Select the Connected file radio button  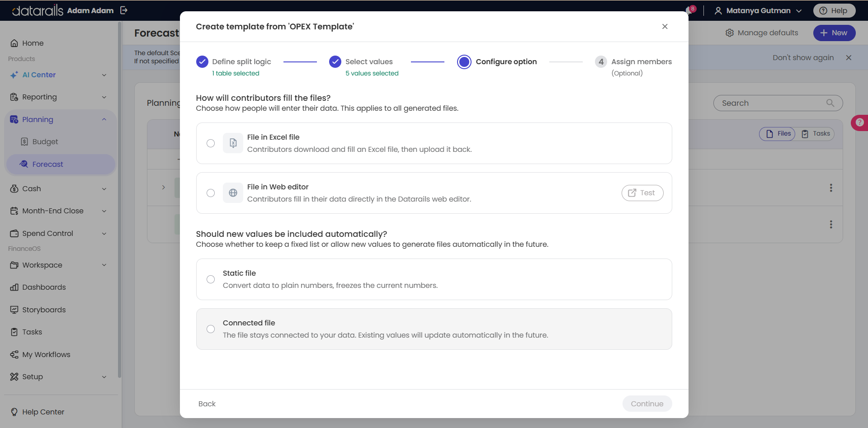[x=211, y=329]
